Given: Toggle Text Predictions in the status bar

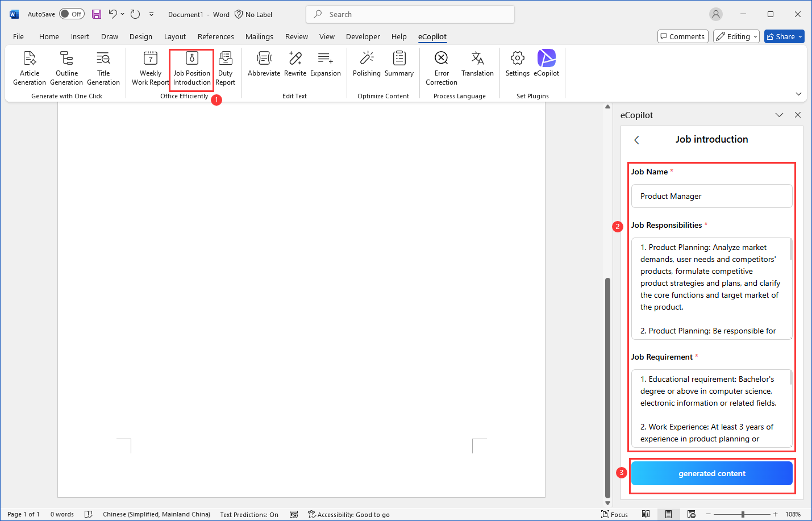Looking at the screenshot, I should (249, 514).
